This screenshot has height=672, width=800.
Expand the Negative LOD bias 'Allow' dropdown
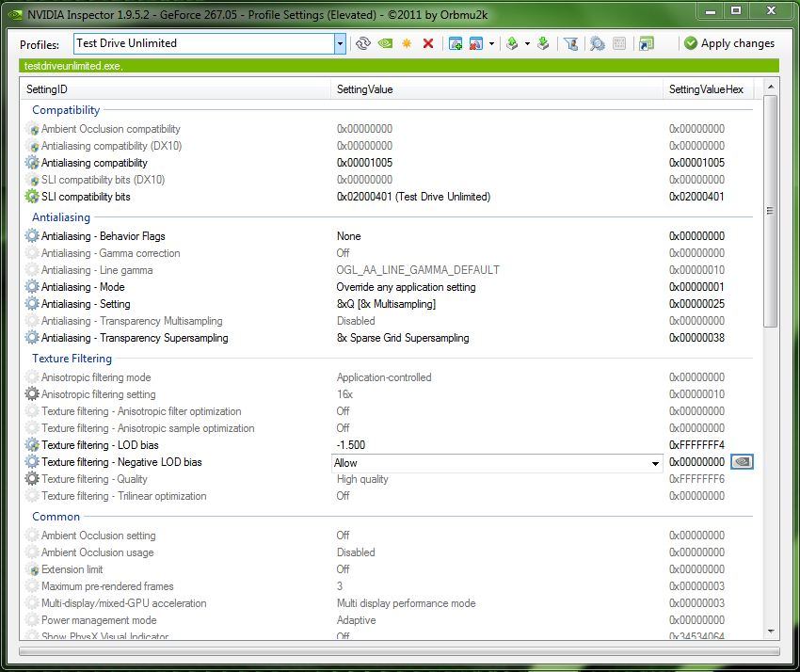655,463
